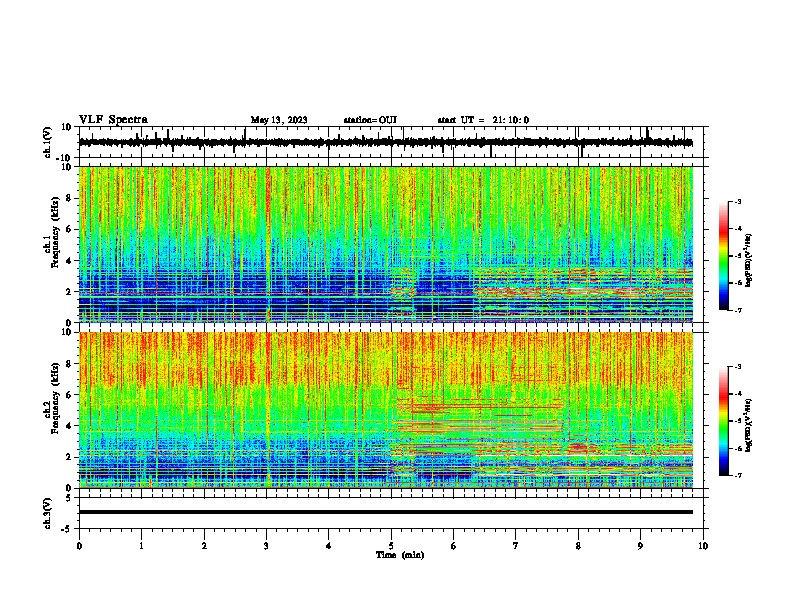The height and width of the screenshot is (612, 792).
Task: Click the ch.2 color scale log(PSD) unit label
Action: (748, 426)
